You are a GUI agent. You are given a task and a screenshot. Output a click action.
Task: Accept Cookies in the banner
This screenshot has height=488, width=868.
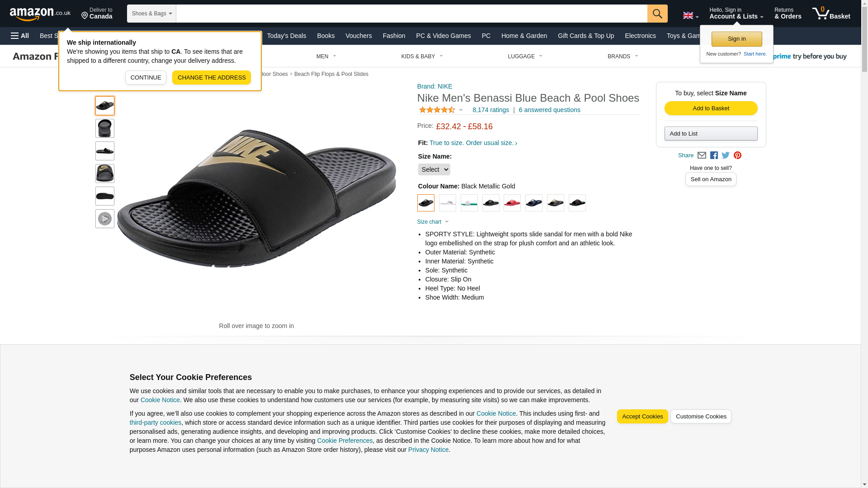point(642,417)
